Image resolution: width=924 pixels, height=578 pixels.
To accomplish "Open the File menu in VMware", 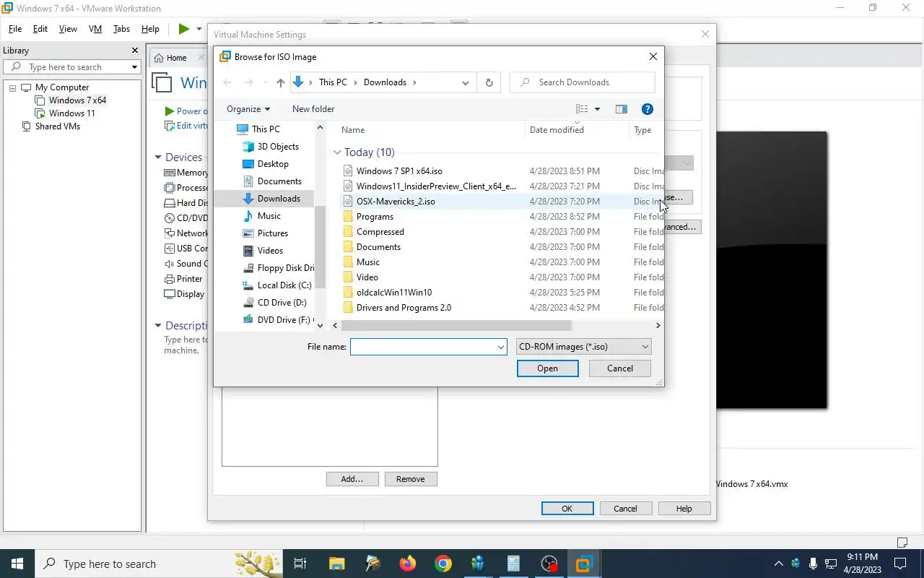I will point(15,29).
